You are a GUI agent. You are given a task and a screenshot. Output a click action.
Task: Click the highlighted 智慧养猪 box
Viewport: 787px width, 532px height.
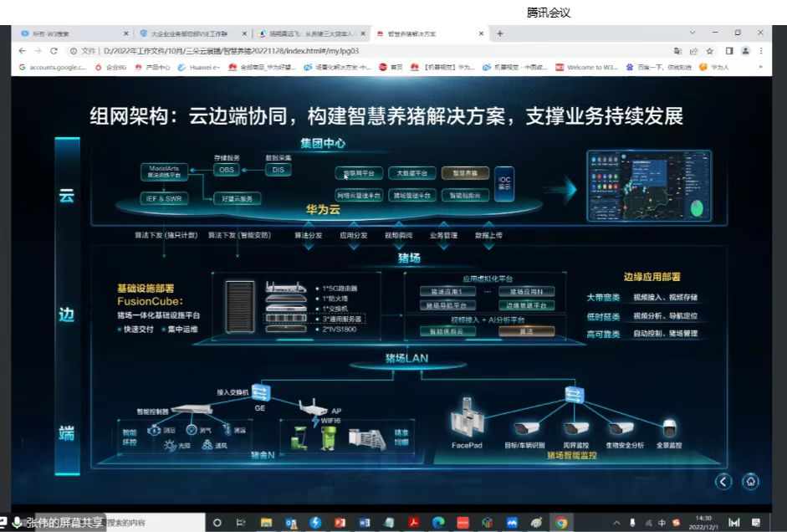pyautogui.click(x=465, y=173)
